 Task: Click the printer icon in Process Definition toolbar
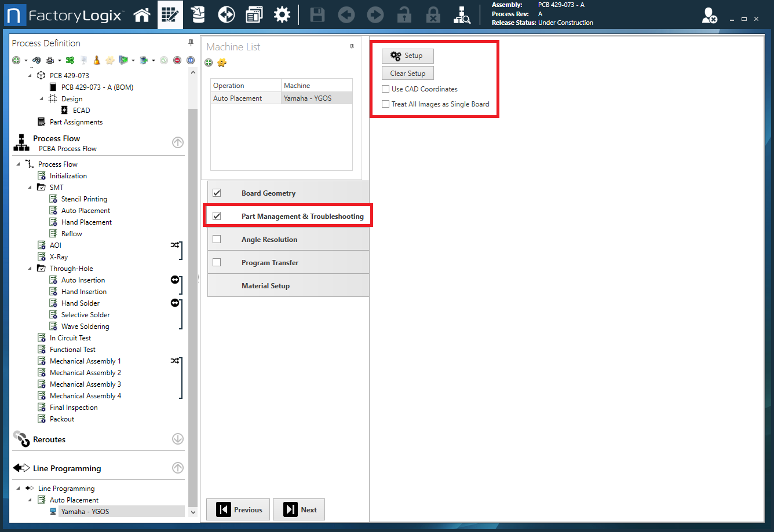50,60
